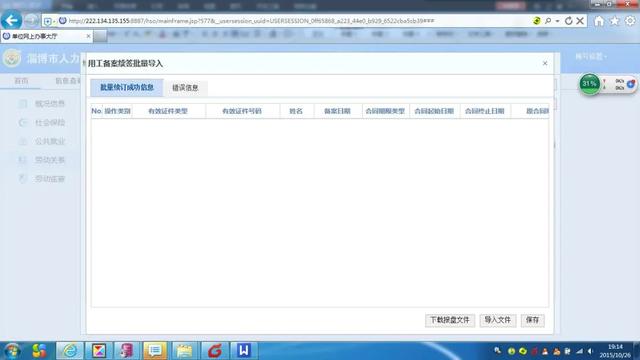Click the 备案日期 column header
The image size is (640, 360).
tap(338, 111)
